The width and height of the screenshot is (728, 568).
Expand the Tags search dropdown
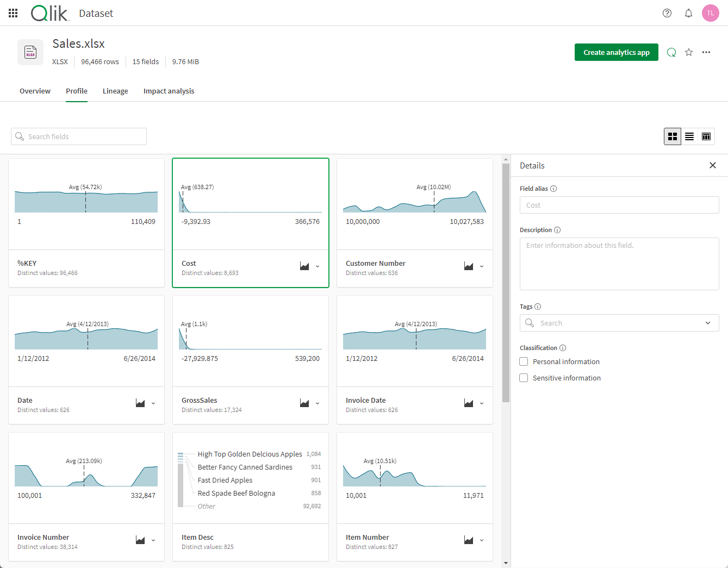[x=707, y=323]
